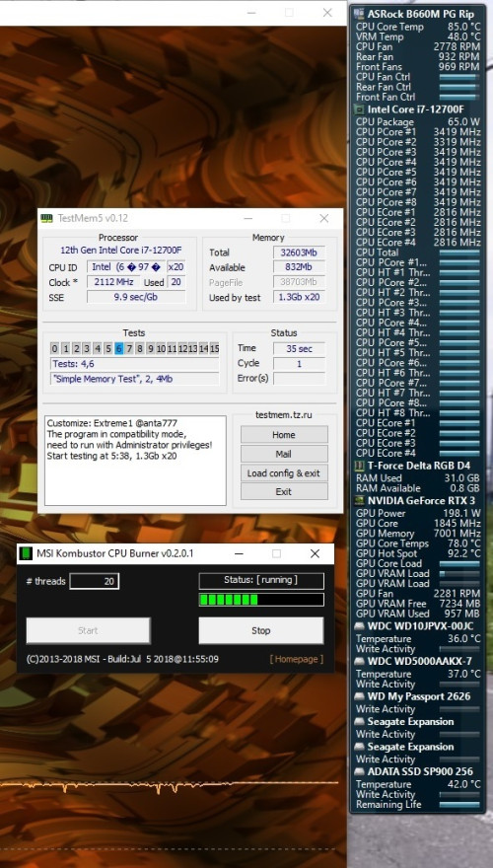Click the CPU PCore #2 3319 MHz row
The image size is (493, 868).
pos(418,142)
